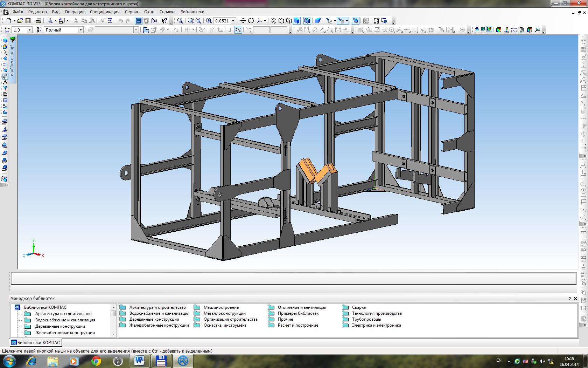Open the filters funnel panel
Image resolution: width=588 pixels, height=368 pixels.
(x=5, y=88)
